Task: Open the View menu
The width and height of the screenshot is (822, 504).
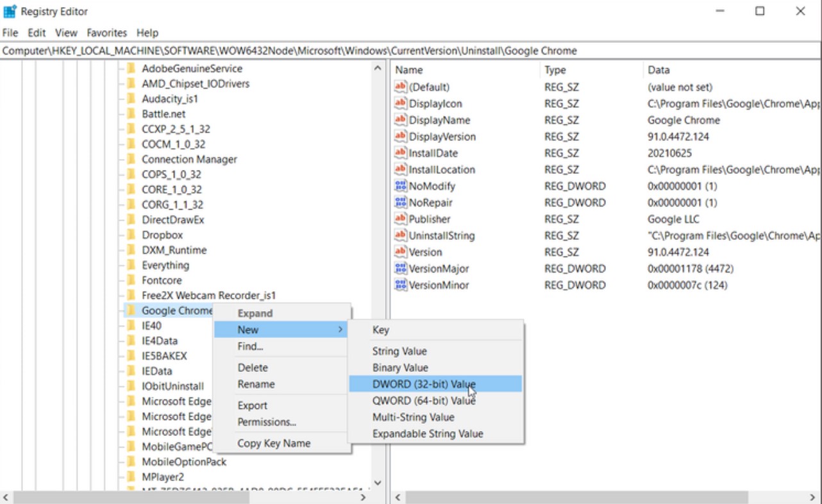Action: pyautogui.click(x=66, y=33)
